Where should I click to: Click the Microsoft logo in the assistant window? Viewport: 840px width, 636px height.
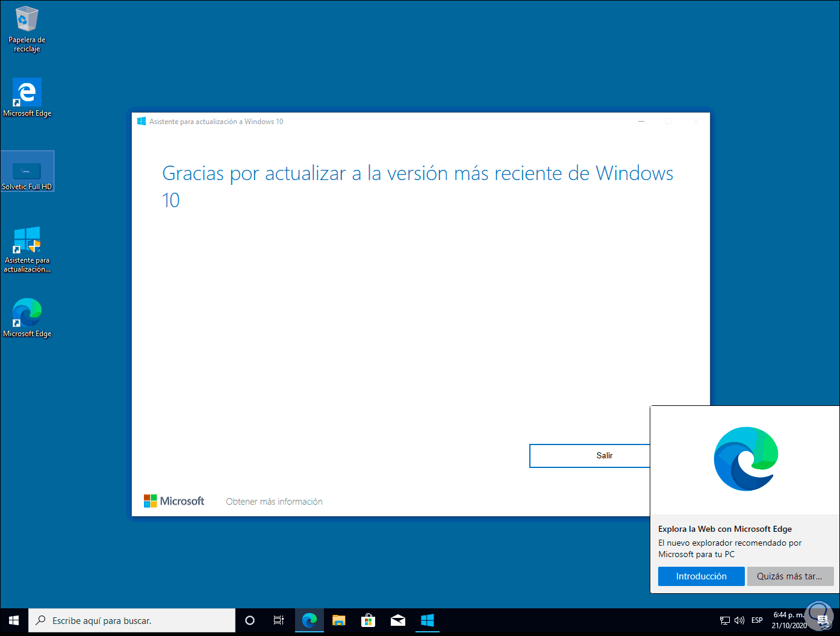click(174, 501)
